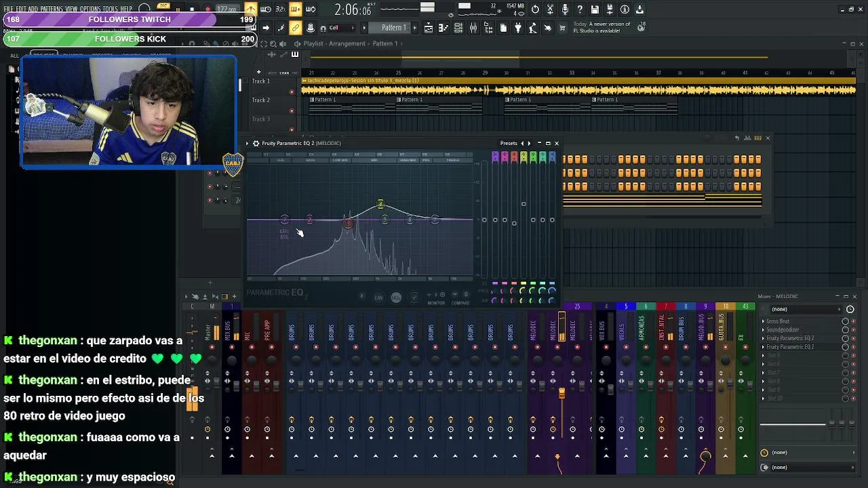The width and height of the screenshot is (868, 488).
Task: Open the VIEW menu
Action: pos(71,9)
